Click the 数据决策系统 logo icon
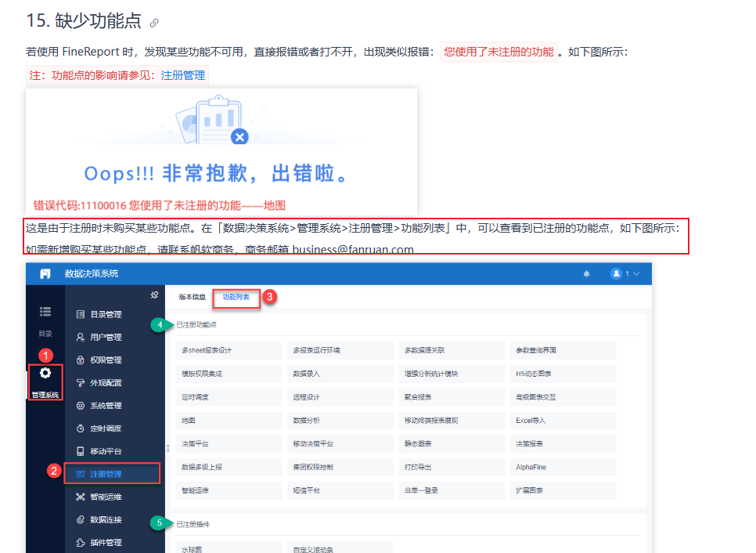 tap(45, 273)
